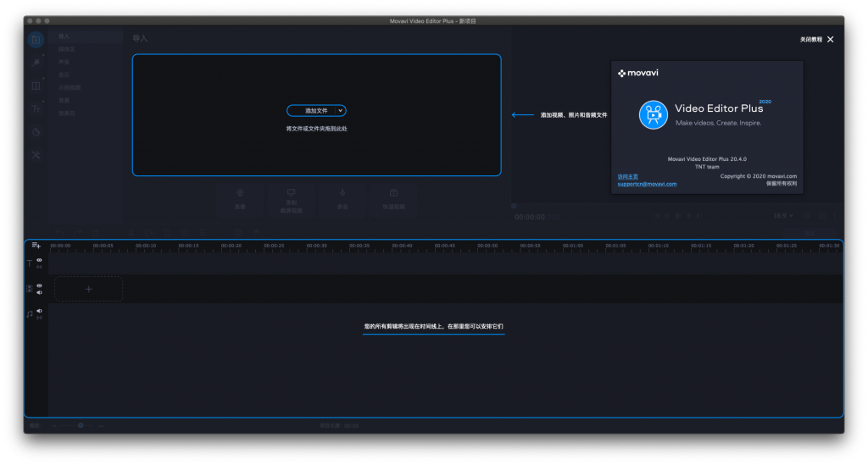This screenshot has height=465, width=868.
Task: Click the Play button under preview
Action: (x=677, y=216)
